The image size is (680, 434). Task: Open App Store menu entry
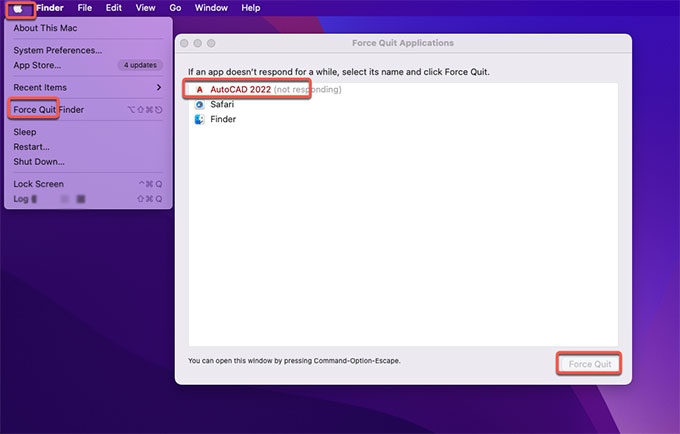[37, 65]
